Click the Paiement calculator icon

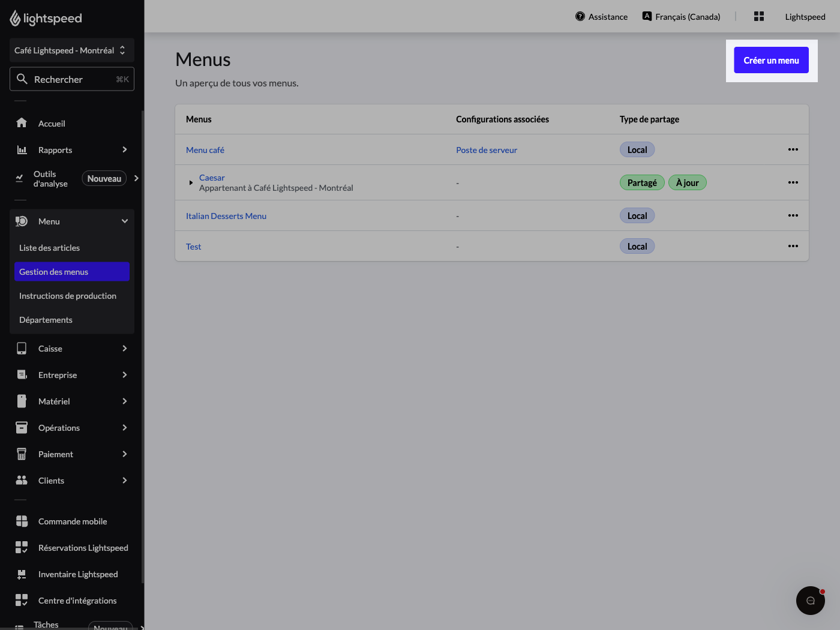(x=22, y=454)
